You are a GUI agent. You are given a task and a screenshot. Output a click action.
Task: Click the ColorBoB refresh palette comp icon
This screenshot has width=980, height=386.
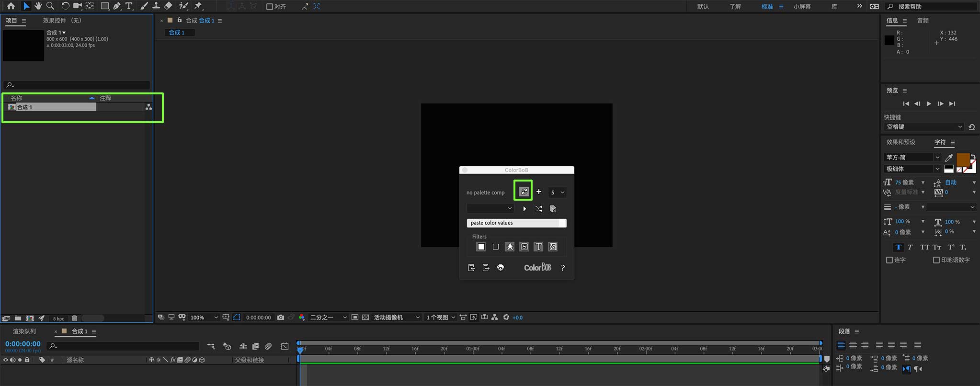click(524, 192)
